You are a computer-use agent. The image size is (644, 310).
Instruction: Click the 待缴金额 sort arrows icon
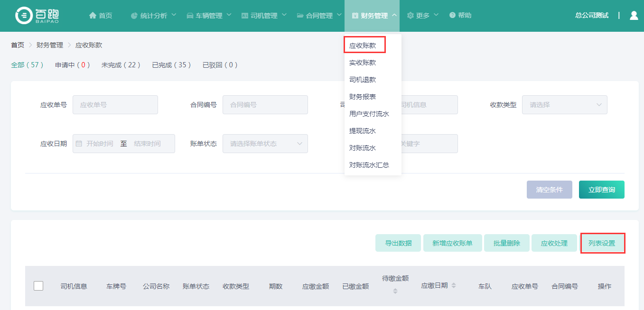coord(395,291)
